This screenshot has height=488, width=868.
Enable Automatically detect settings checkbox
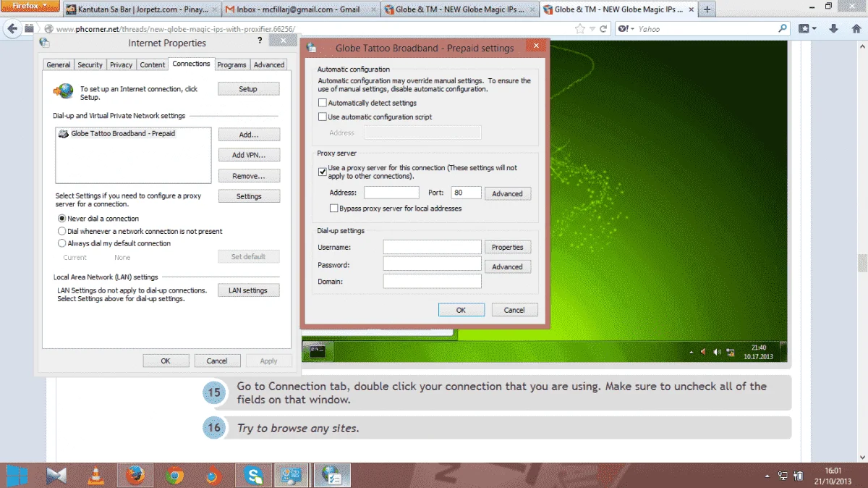pos(323,104)
